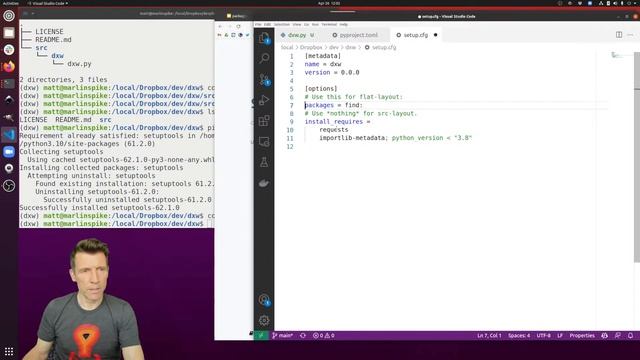
Task: Open the notifications bell in status bar
Action: click(x=630, y=336)
